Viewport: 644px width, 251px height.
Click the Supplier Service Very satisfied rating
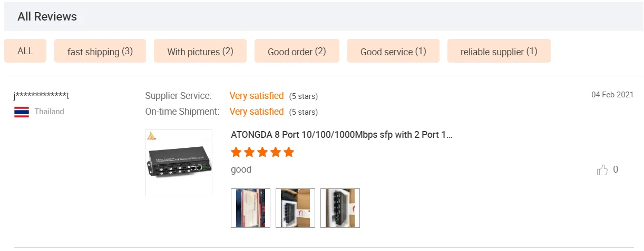click(257, 96)
